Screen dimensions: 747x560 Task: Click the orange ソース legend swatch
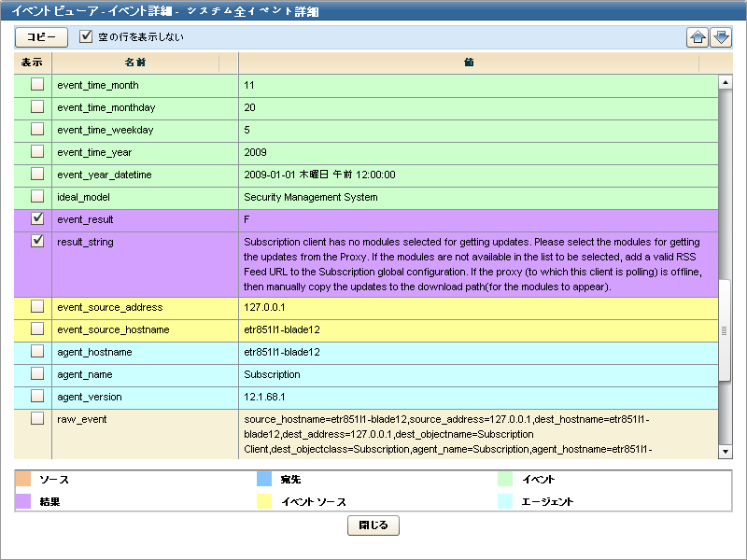24,479
